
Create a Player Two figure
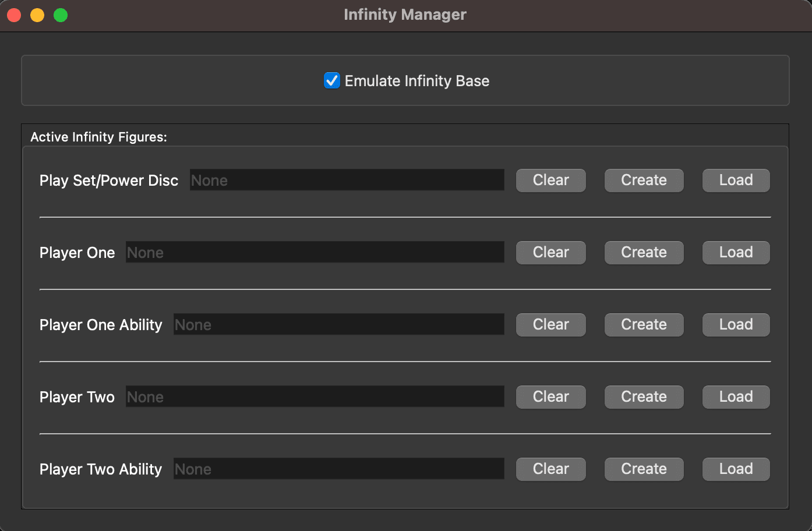point(644,397)
